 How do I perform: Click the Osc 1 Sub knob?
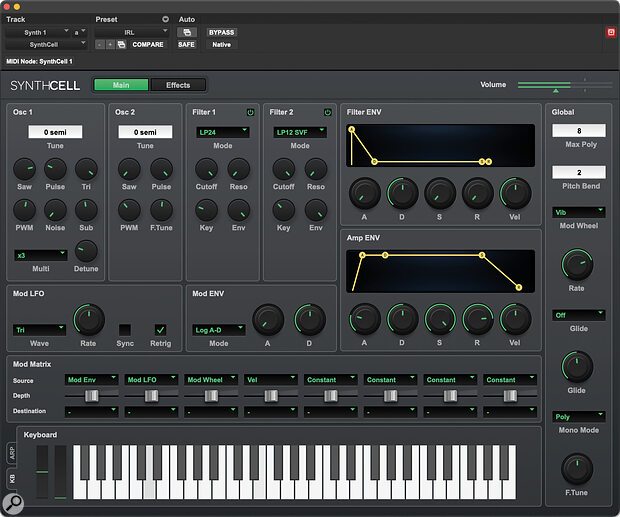pos(86,210)
